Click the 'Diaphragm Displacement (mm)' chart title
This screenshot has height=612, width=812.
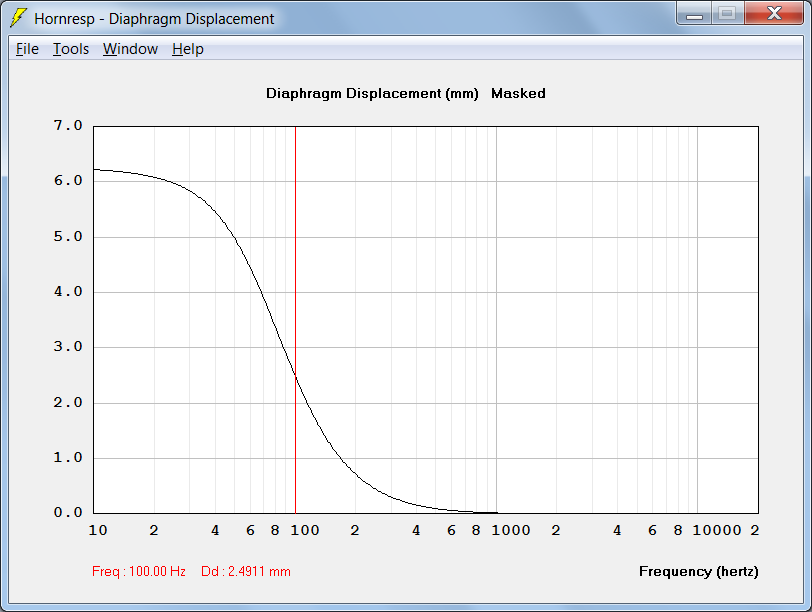click(x=372, y=94)
